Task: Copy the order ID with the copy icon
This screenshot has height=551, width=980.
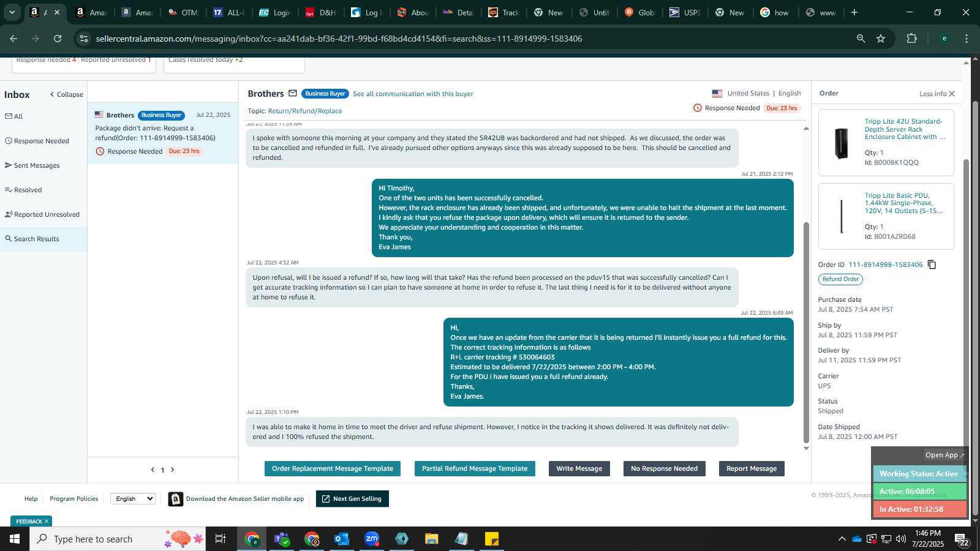Action: point(932,264)
